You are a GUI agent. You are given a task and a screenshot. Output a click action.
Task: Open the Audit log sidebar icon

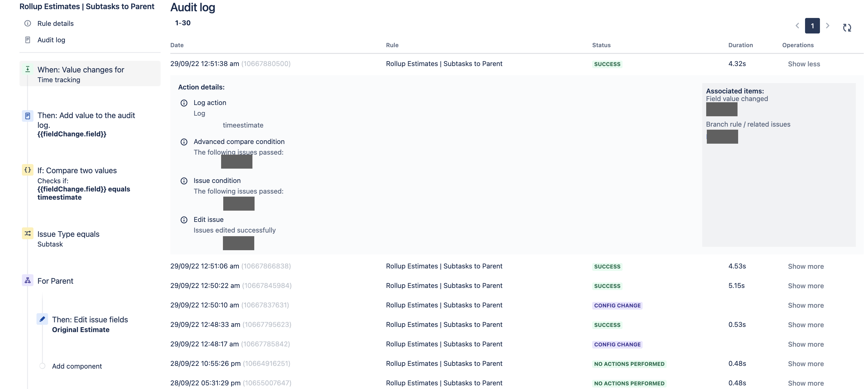tap(27, 40)
